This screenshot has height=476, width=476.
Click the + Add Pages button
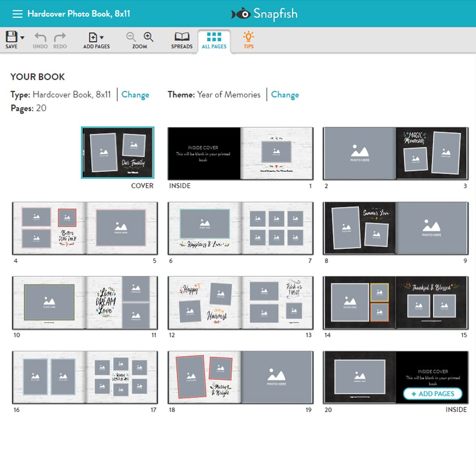[x=432, y=394]
